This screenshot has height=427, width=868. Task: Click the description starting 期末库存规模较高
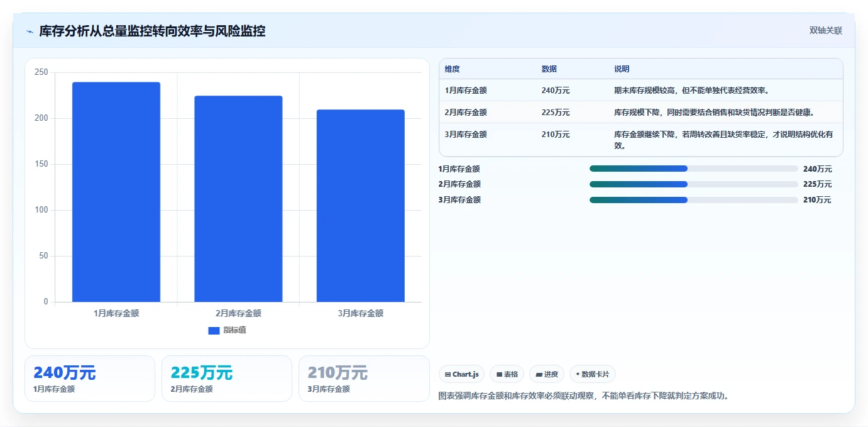[x=691, y=91]
